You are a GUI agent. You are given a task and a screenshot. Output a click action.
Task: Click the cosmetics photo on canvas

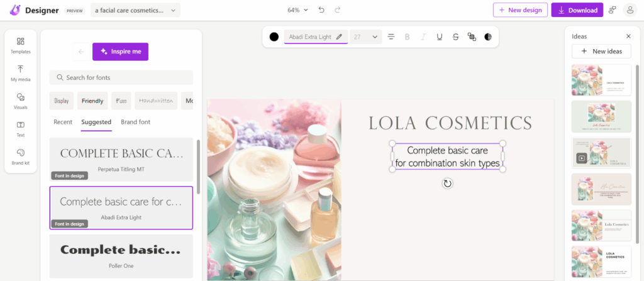274,190
